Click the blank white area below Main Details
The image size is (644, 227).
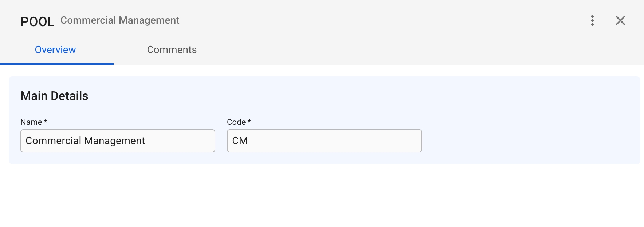321,196
